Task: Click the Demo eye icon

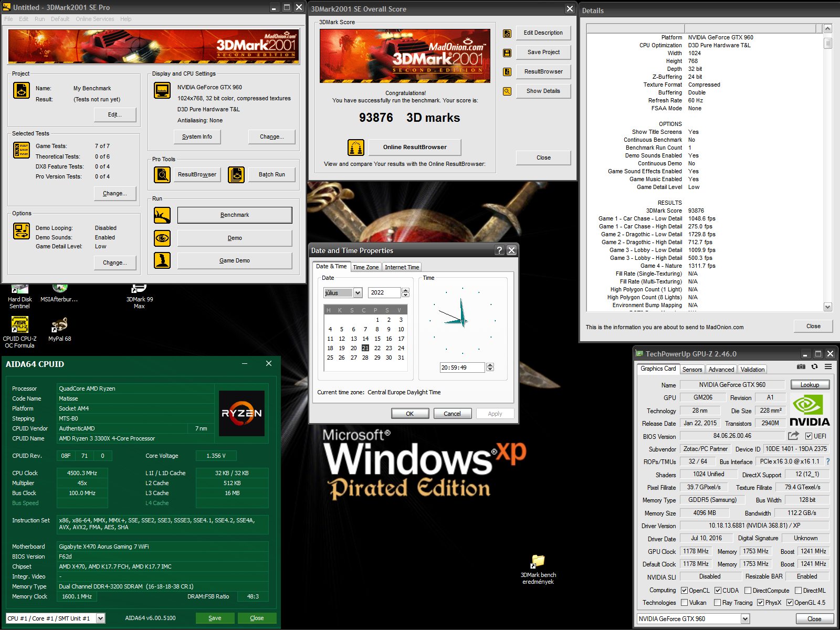Action: pos(162,238)
